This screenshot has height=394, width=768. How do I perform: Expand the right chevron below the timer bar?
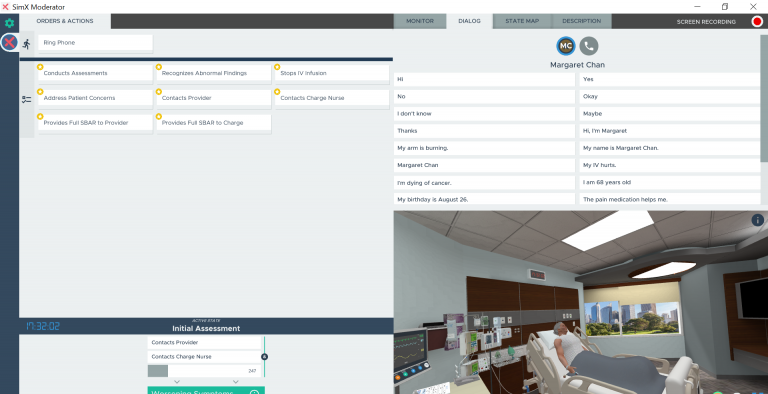pyautogui.click(x=236, y=382)
